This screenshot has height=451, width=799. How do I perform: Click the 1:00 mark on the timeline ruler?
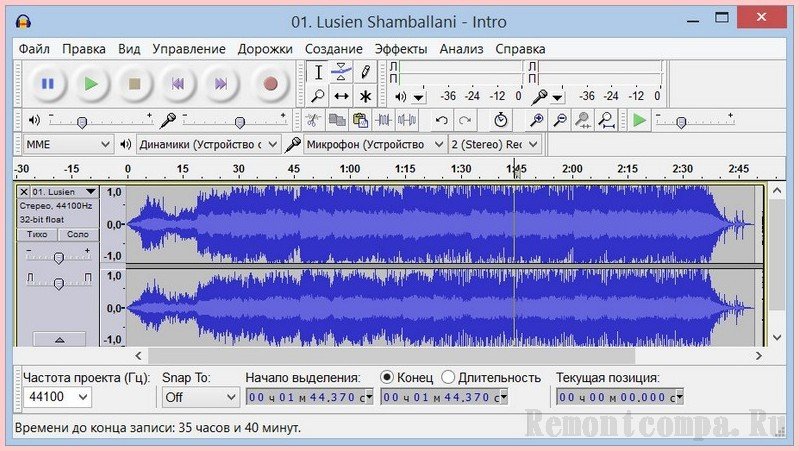pos(350,169)
